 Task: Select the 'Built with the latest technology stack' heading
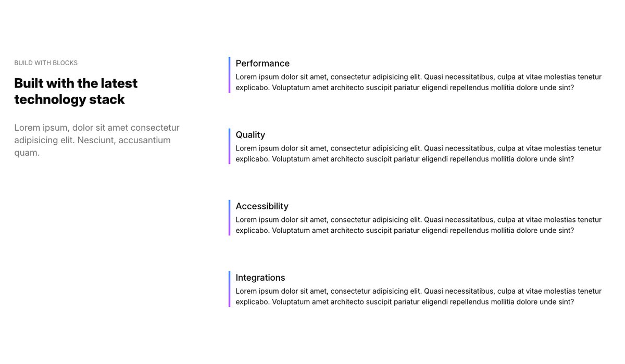76,91
